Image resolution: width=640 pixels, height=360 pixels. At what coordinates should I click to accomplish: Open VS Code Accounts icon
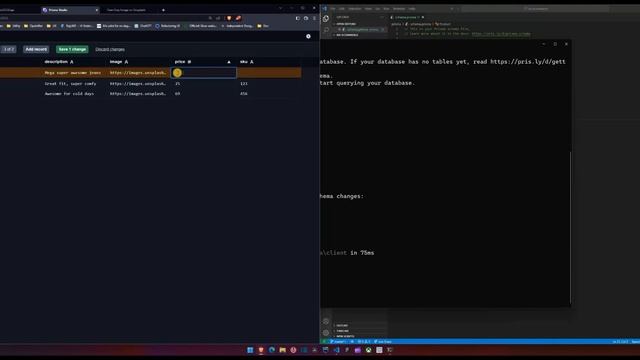click(326, 322)
